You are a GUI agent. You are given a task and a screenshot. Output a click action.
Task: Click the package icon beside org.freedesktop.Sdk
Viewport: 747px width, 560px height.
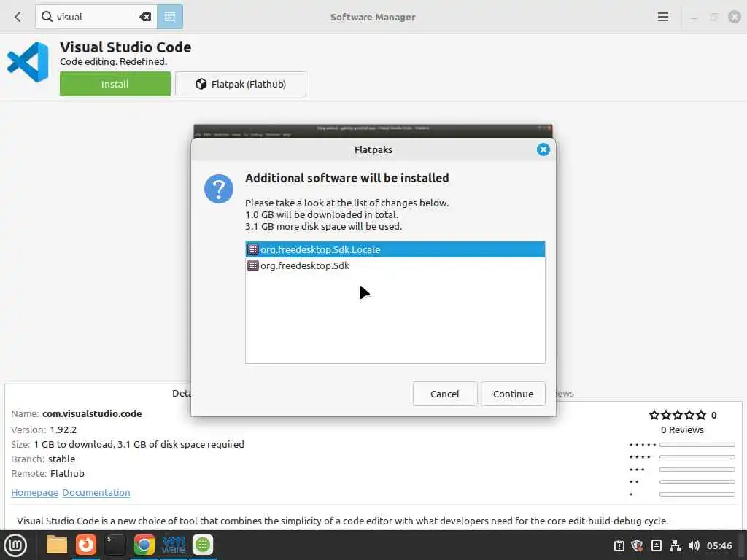click(x=253, y=265)
